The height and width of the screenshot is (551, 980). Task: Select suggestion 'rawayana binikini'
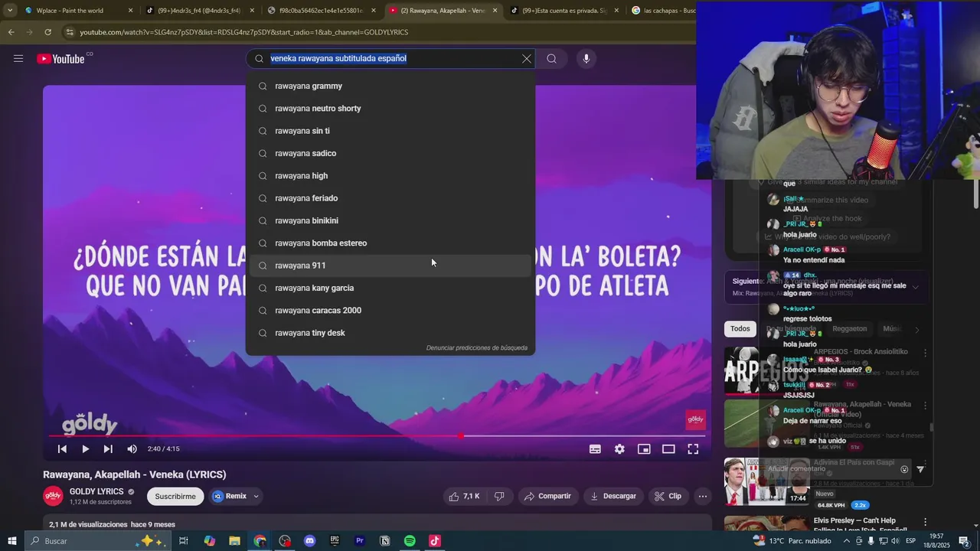tap(390, 220)
